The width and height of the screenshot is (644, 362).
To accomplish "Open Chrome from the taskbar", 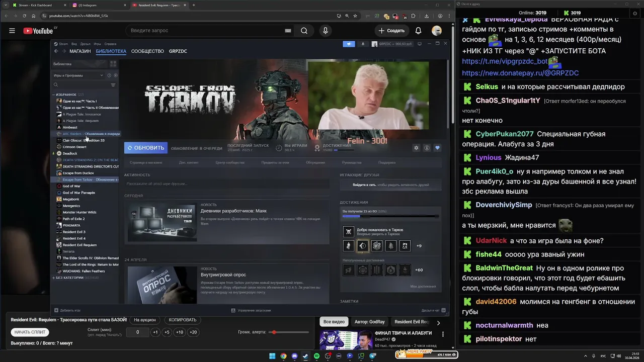I will (283, 356).
